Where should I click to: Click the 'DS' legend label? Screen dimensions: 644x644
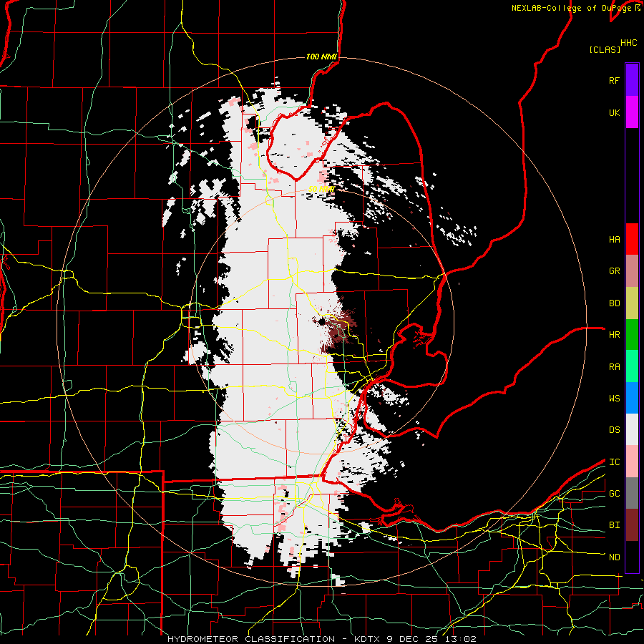[x=614, y=430]
